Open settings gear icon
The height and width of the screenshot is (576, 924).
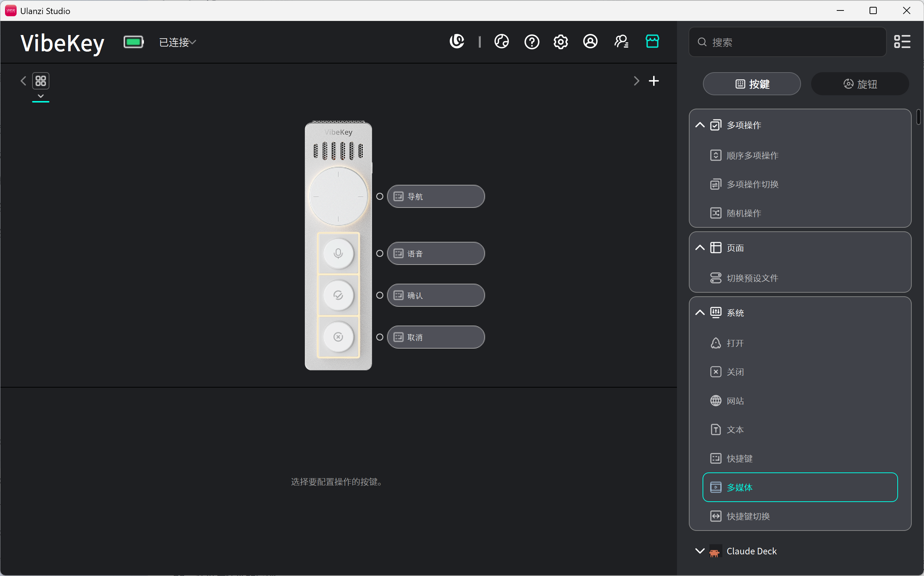pyautogui.click(x=561, y=42)
